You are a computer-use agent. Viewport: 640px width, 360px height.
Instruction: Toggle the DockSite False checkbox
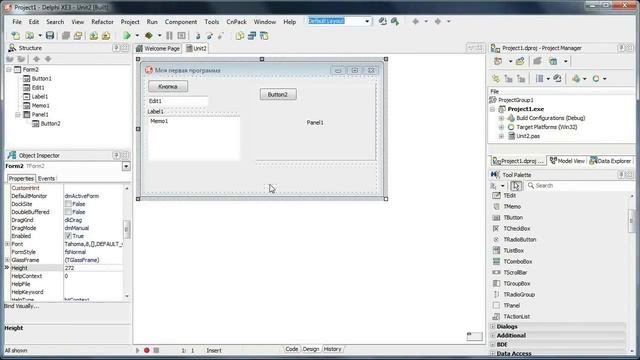point(68,204)
